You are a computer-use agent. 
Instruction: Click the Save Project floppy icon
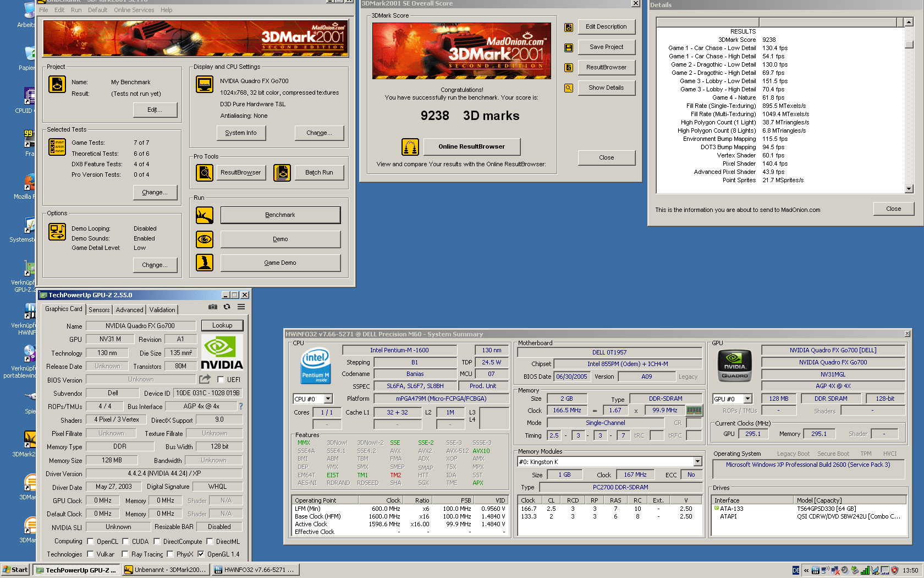pos(569,48)
